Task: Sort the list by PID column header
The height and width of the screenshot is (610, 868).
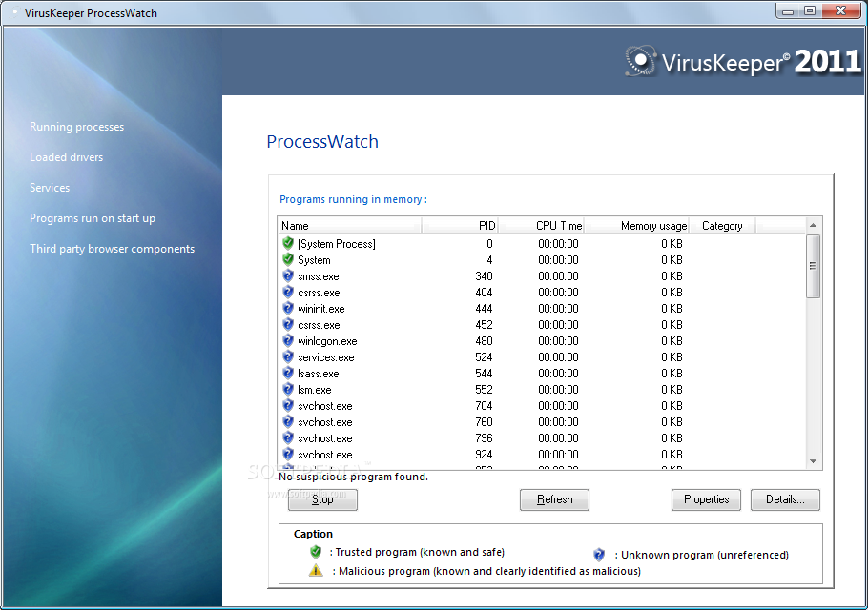Action: (x=460, y=225)
